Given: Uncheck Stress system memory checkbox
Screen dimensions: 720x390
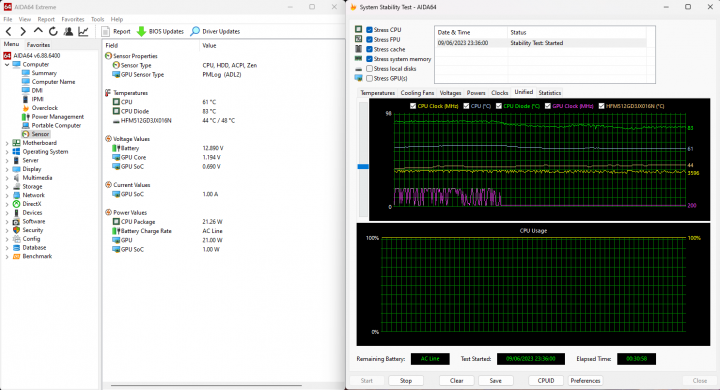Looking at the screenshot, I should tap(369, 59).
